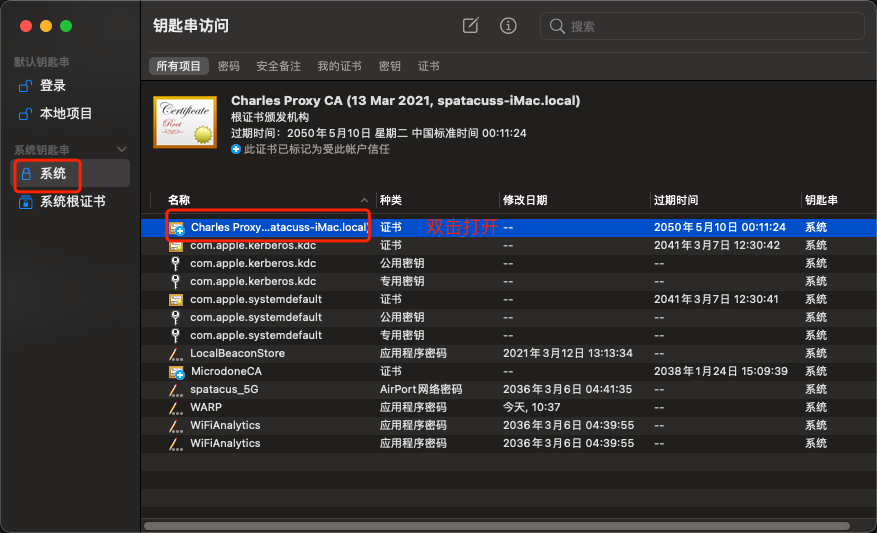Image resolution: width=877 pixels, height=533 pixels.
Task: Select com.apple.systemdefault 专用密钥 row
Action: pos(508,336)
